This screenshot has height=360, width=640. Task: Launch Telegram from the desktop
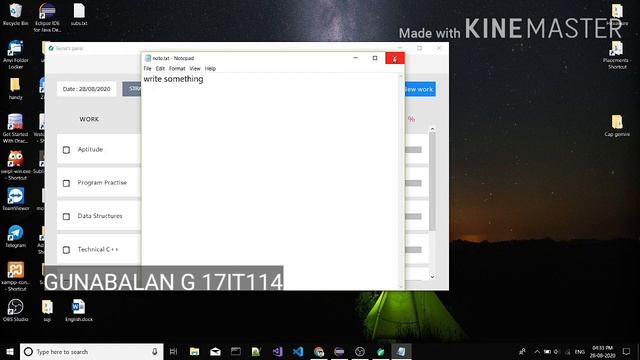coord(16,236)
